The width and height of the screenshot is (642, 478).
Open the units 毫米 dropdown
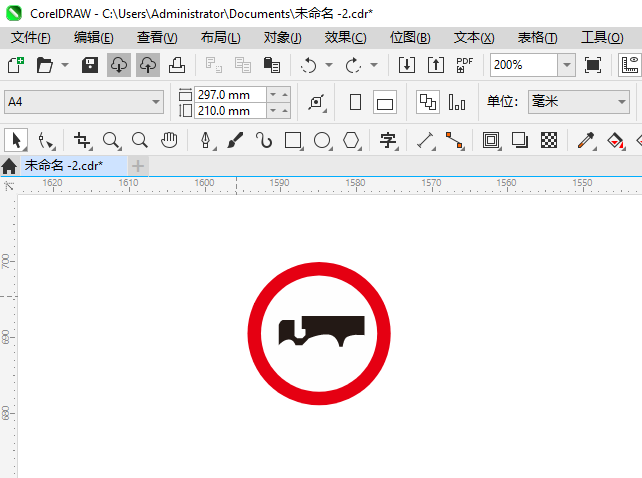coord(579,102)
